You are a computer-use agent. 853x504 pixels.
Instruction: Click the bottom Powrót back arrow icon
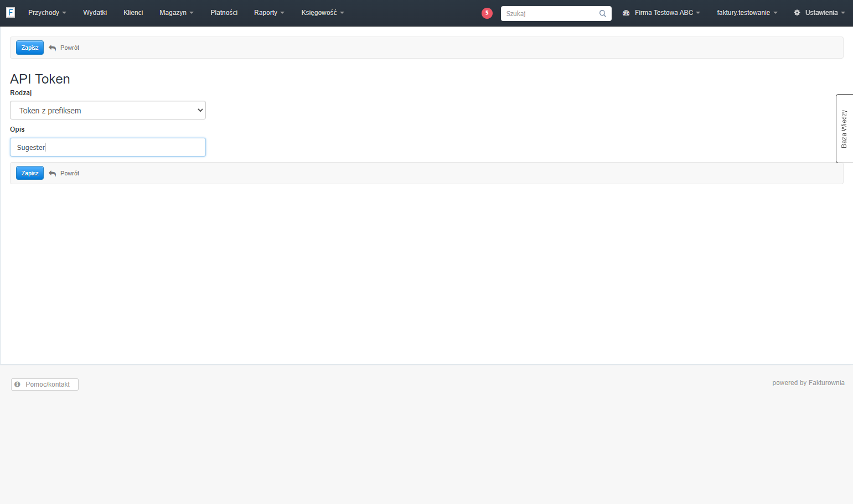(x=53, y=174)
